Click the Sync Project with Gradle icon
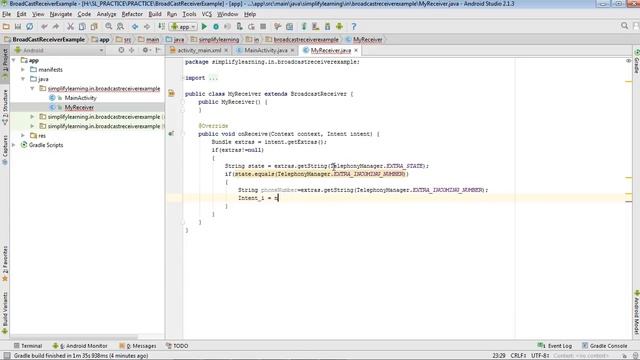 click(304, 27)
